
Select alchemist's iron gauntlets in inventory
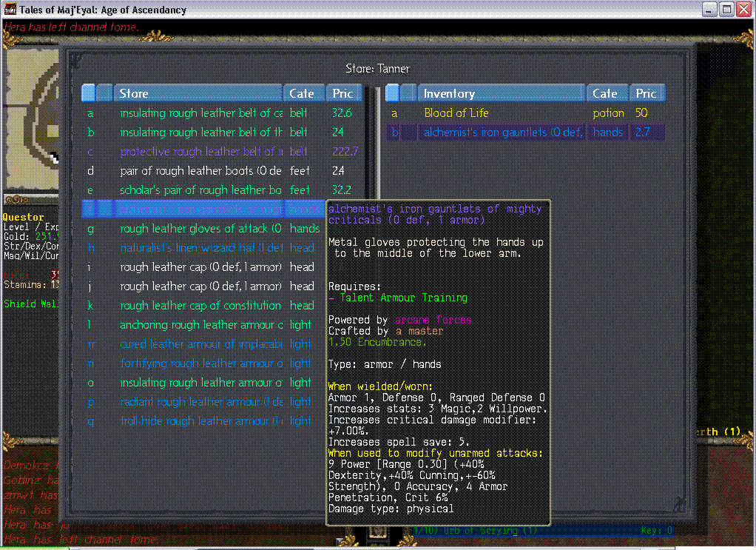pos(525,133)
